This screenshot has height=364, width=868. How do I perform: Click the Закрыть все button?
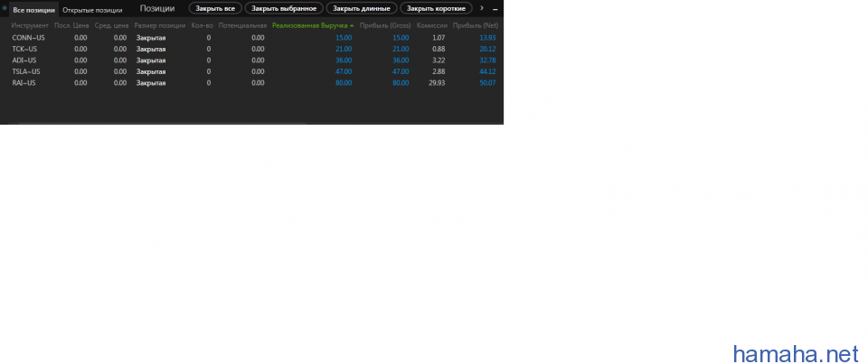coord(215,8)
